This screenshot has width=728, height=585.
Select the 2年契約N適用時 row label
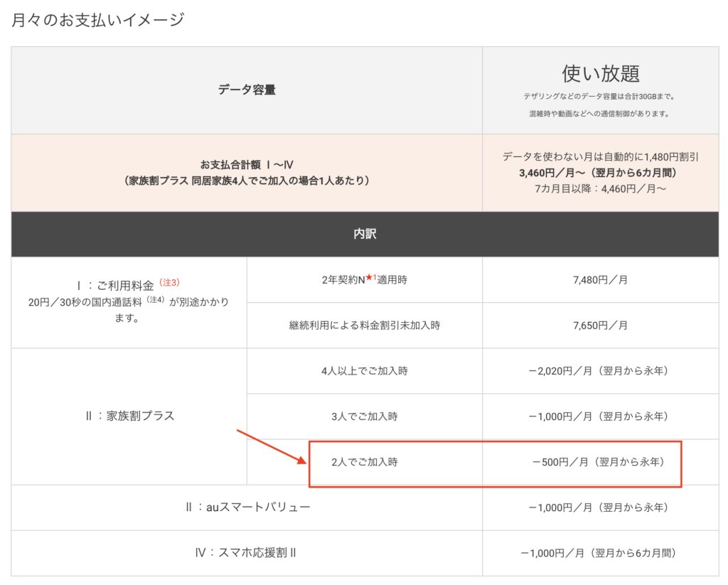click(364, 280)
